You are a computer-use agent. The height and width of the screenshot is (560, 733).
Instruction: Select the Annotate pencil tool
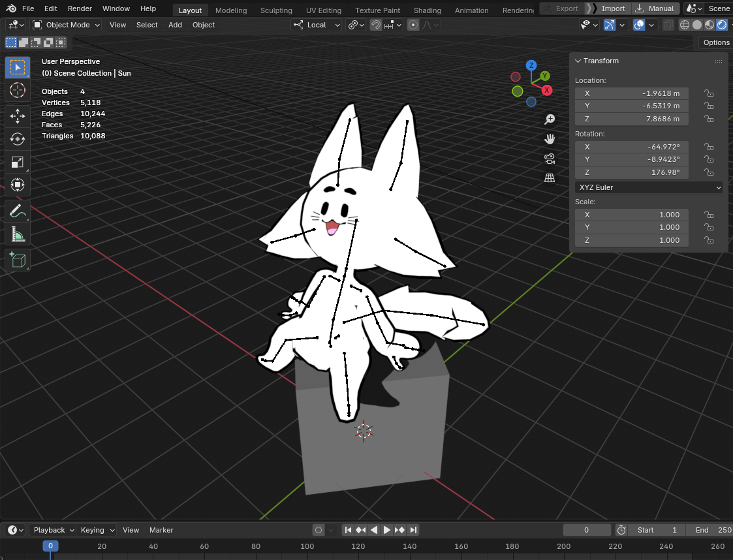18,211
